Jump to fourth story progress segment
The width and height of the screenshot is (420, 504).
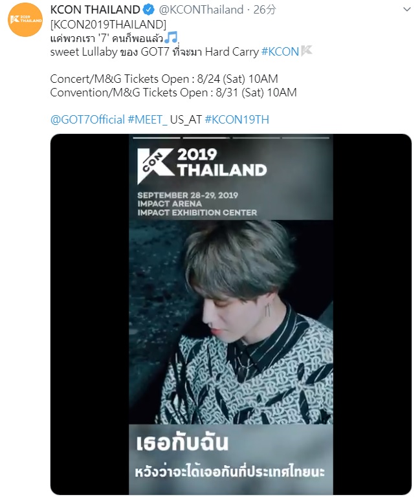[305, 138]
